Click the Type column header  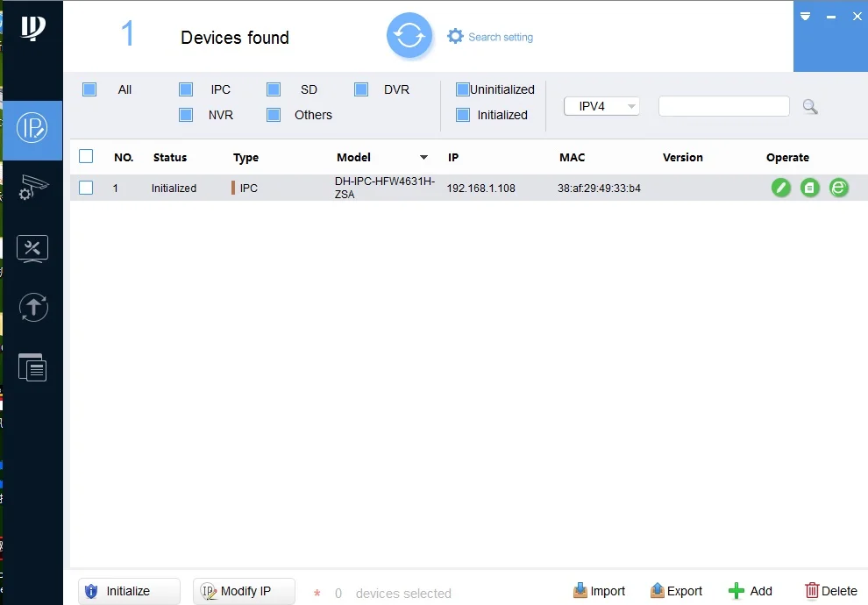point(245,158)
